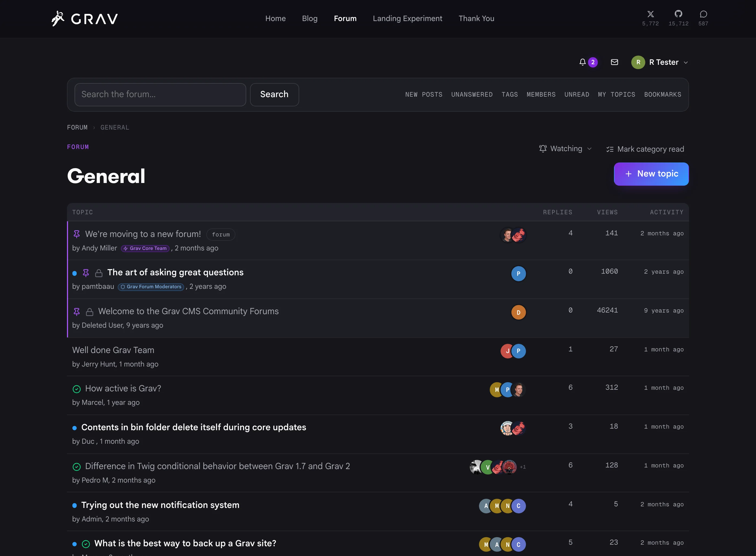The width and height of the screenshot is (756, 556).
Task: Click the pin icon on 'Welcome to the Grav CMS Community Forums'
Action: pos(77,312)
